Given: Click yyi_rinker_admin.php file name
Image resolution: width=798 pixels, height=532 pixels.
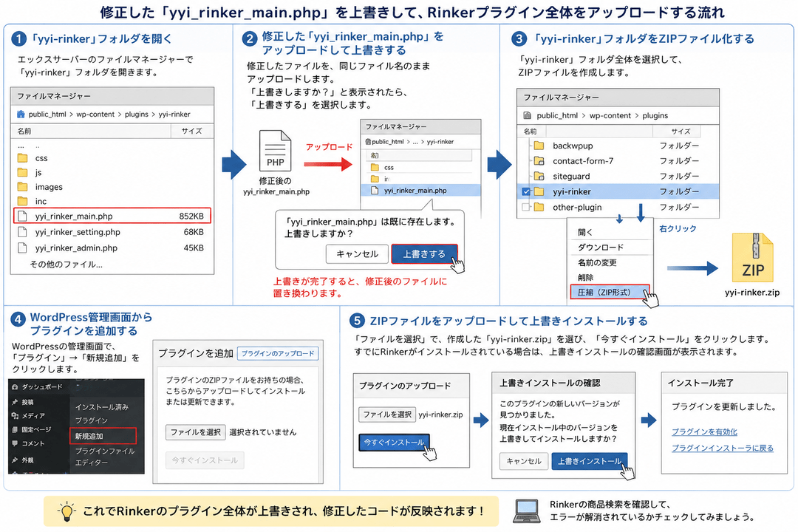Looking at the screenshot, I should coord(76,248).
